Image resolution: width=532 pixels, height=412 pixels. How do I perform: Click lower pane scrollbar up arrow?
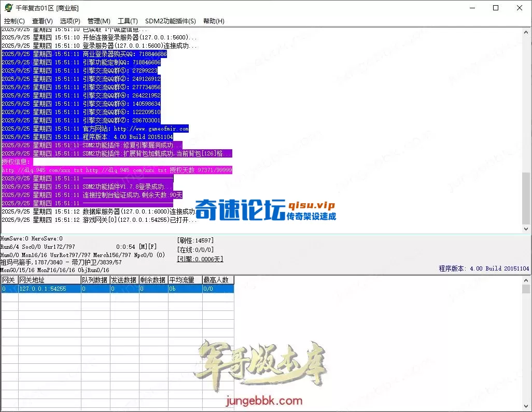pos(526,280)
